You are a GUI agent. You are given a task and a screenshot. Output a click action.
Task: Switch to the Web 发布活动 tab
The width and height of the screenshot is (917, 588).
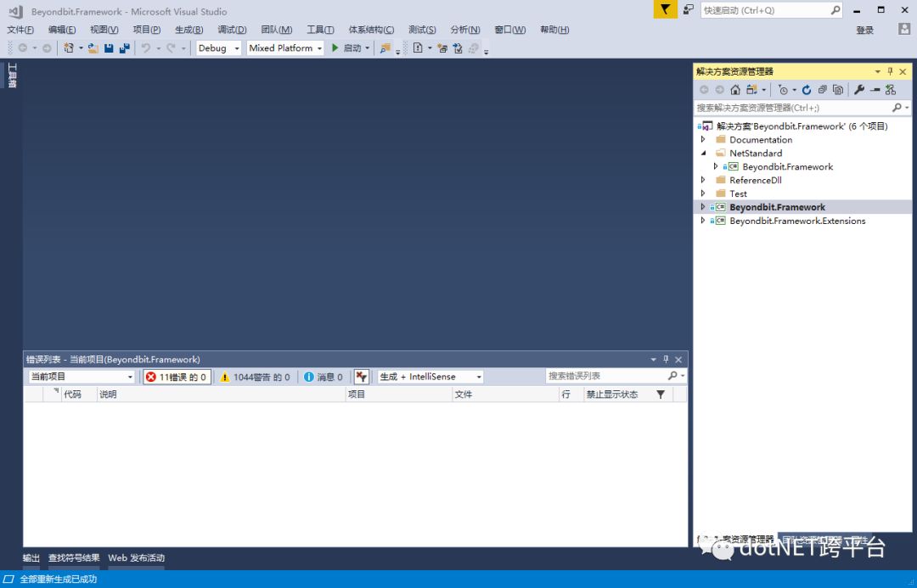tap(136, 558)
